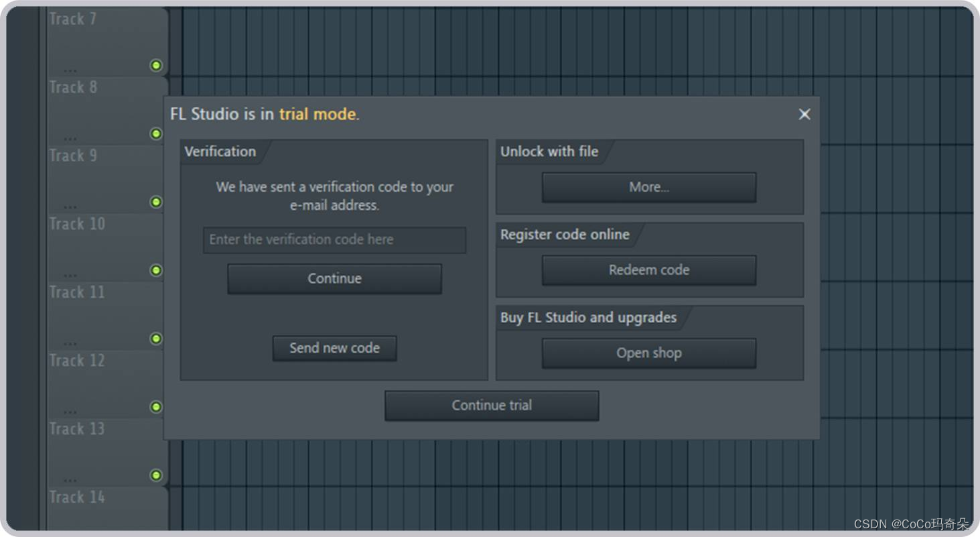Open the Track 11 ellipsis options
Screen dimensions: 980x537
pyautogui.click(x=70, y=343)
